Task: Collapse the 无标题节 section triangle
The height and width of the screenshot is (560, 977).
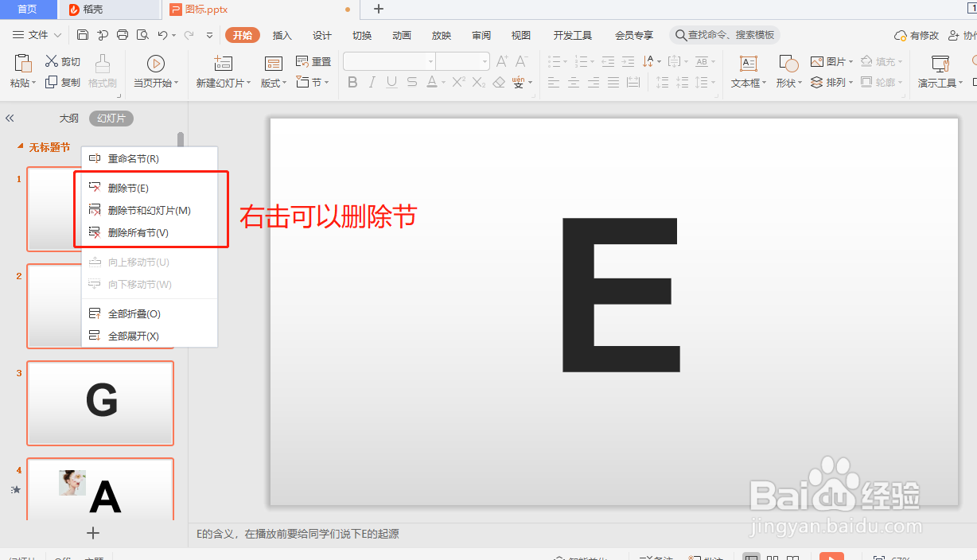Action: click(21, 147)
